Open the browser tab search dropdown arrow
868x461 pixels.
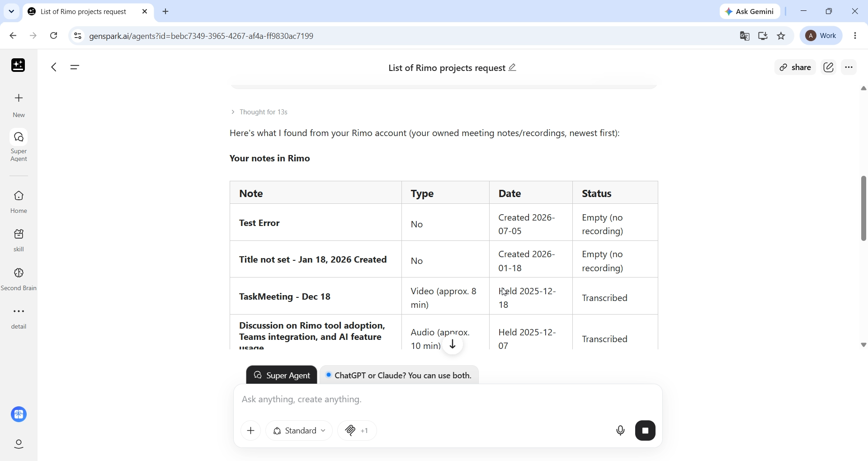click(11, 12)
